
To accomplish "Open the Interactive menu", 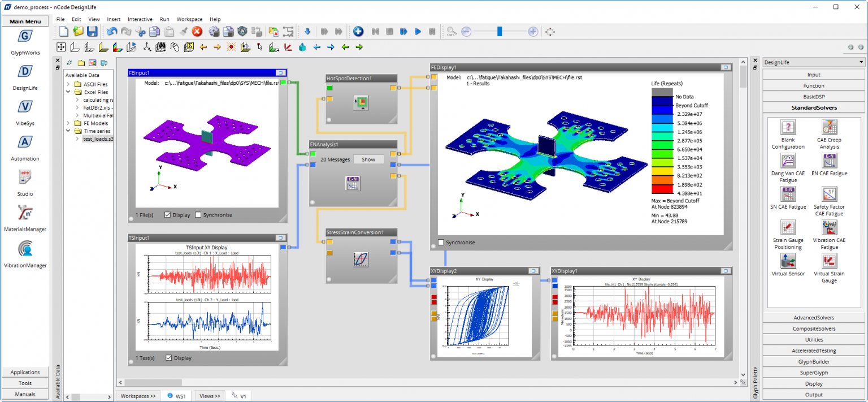I will coord(140,19).
